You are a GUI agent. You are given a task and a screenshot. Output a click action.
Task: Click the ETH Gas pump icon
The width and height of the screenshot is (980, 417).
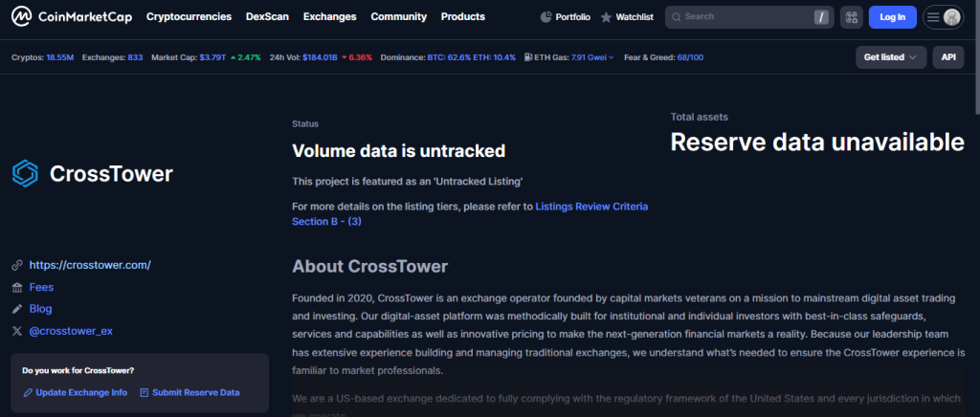tap(525, 57)
